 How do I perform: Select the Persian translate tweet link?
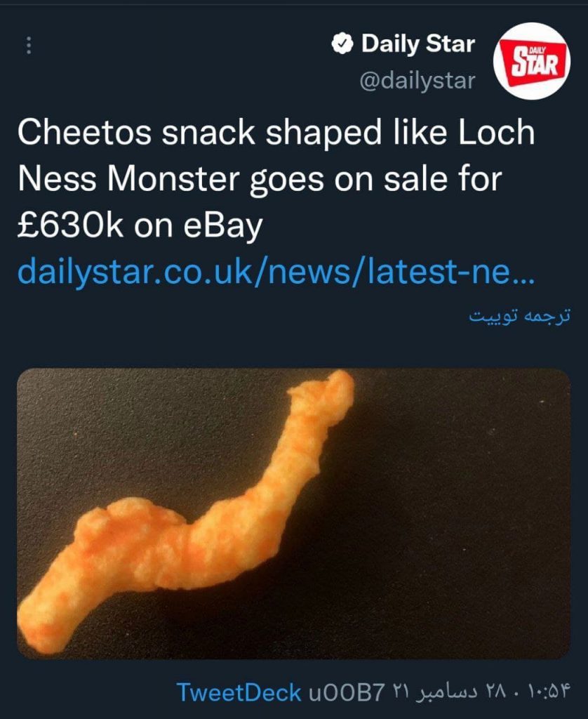[x=520, y=316]
